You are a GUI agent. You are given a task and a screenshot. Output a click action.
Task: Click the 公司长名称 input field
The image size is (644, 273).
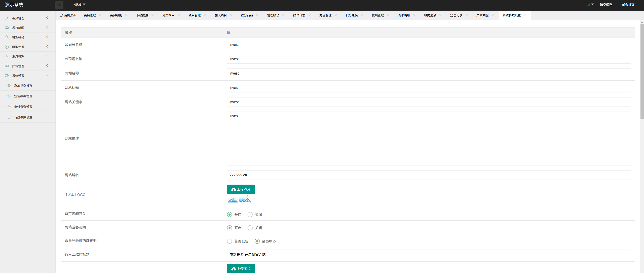click(429, 45)
